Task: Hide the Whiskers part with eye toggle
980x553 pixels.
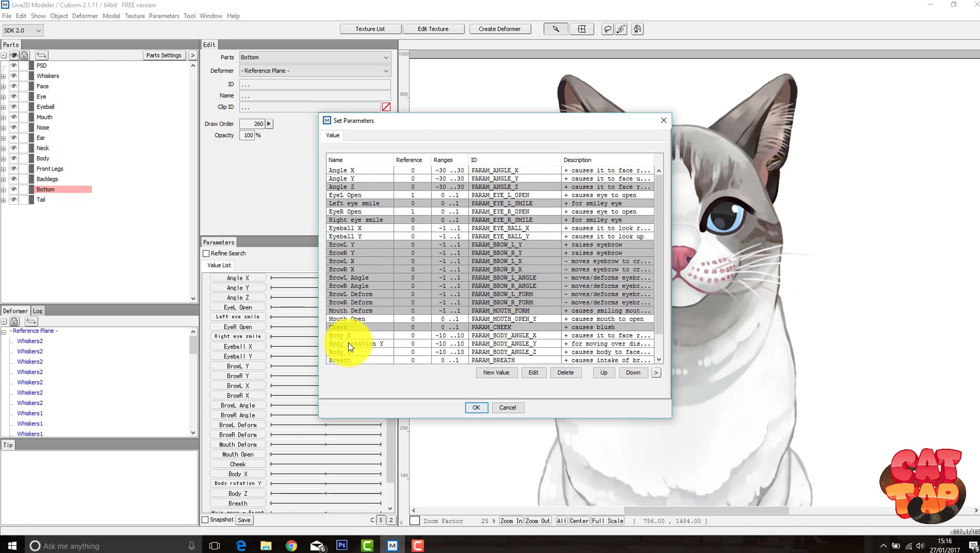Action: [x=13, y=76]
